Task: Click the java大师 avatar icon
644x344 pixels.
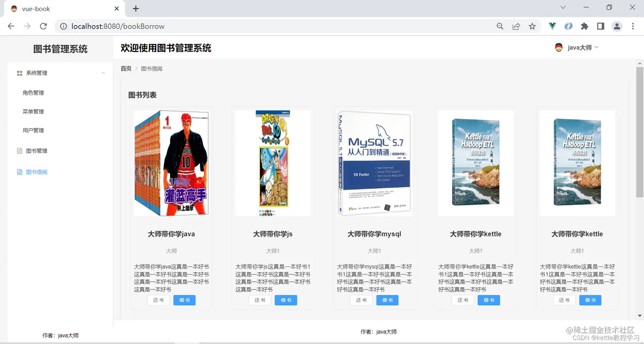Action: tap(559, 47)
